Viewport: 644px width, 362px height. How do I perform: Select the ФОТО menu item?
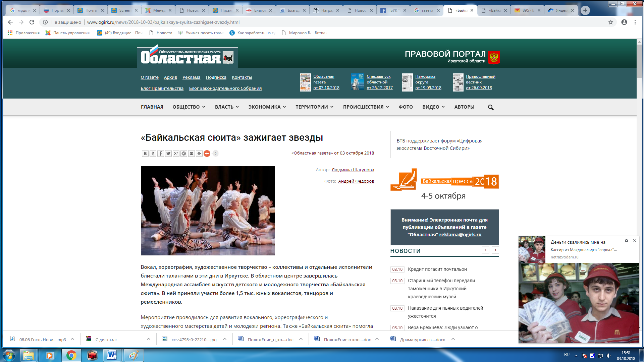pyautogui.click(x=406, y=107)
